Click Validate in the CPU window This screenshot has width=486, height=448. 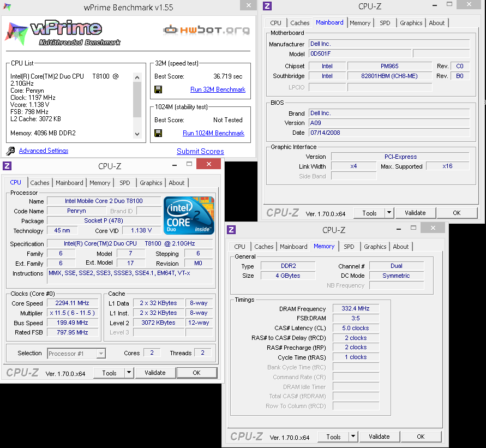[155, 373]
